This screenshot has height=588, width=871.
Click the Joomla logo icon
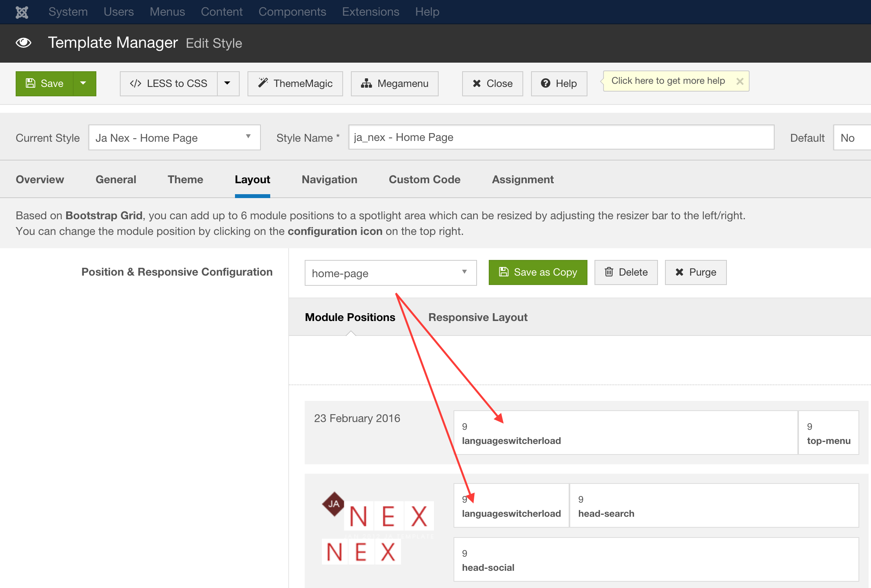22,12
